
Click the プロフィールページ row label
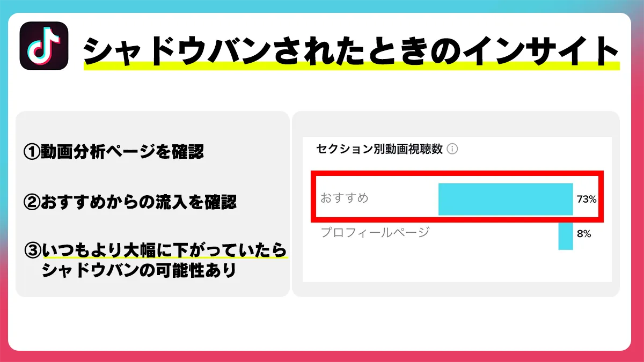(x=375, y=233)
